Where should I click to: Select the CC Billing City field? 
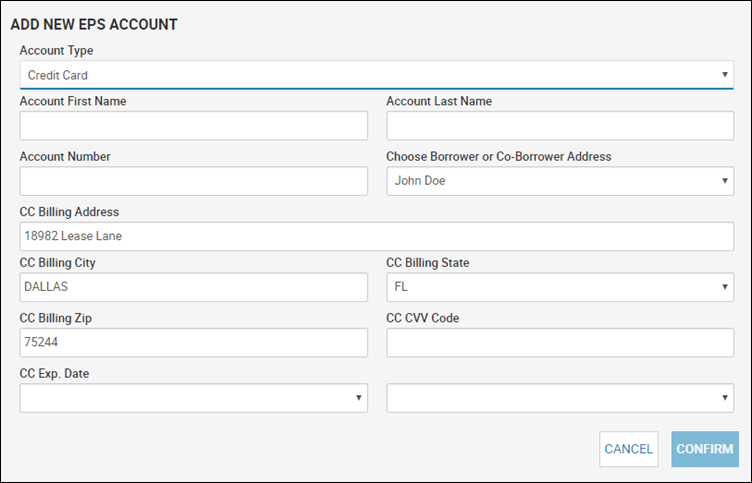194,287
